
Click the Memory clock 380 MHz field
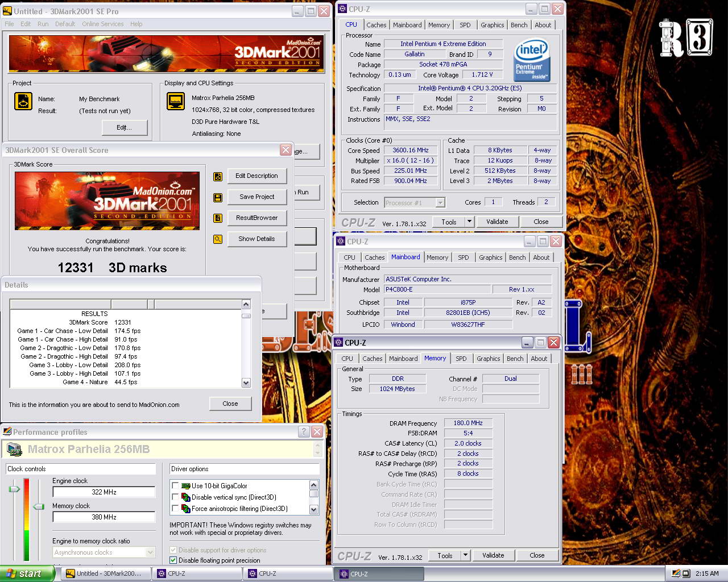104,517
